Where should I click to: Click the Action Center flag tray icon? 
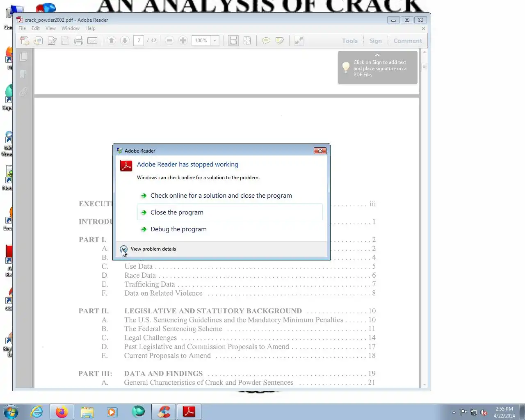pyautogui.click(x=463, y=412)
